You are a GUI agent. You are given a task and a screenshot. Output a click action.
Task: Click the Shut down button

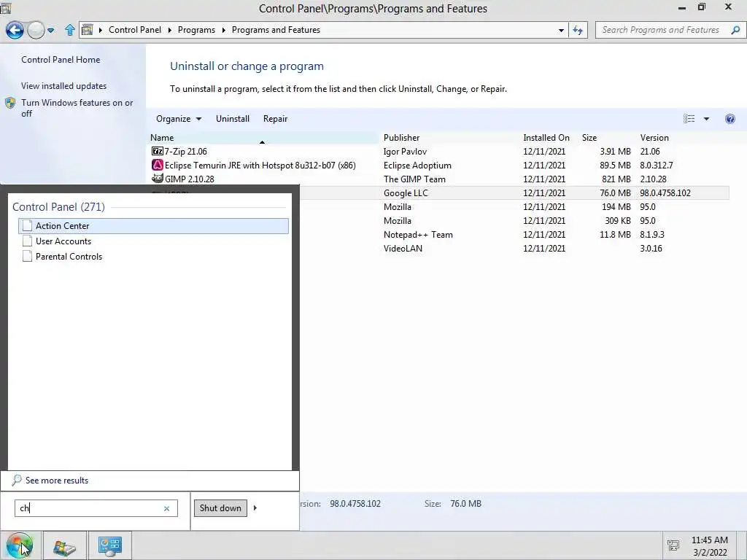(x=220, y=508)
